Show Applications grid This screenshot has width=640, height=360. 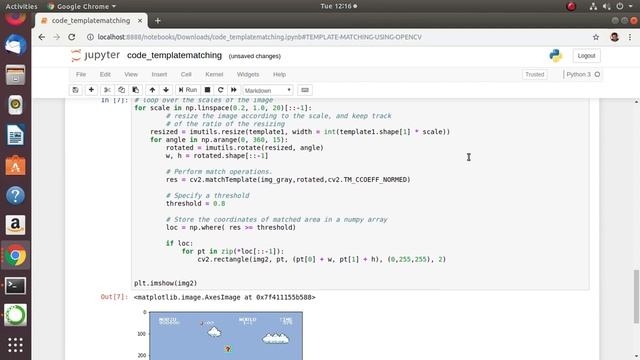pos(16,345)
